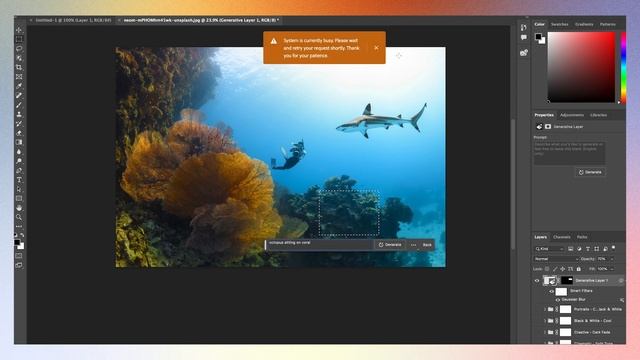Click the foreground color swatch in toolbar
Viewport: 640px width, 360px height.
[x=17, y=242]
